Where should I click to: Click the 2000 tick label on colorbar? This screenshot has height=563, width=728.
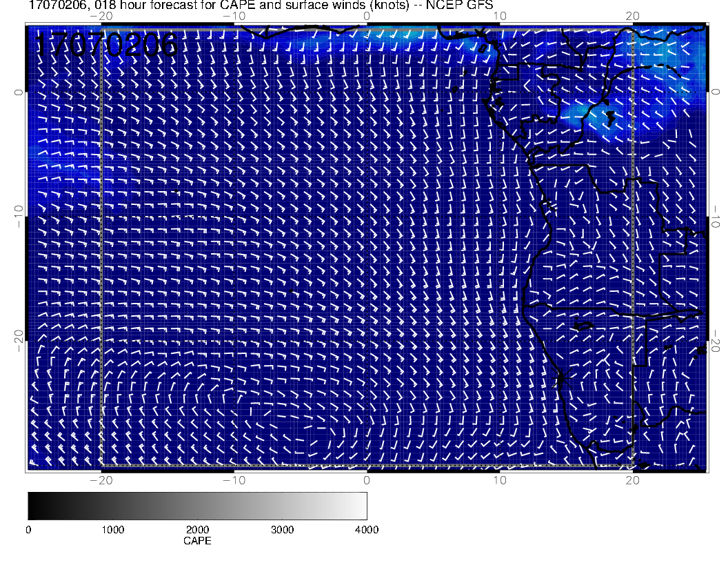pos(197,530)
